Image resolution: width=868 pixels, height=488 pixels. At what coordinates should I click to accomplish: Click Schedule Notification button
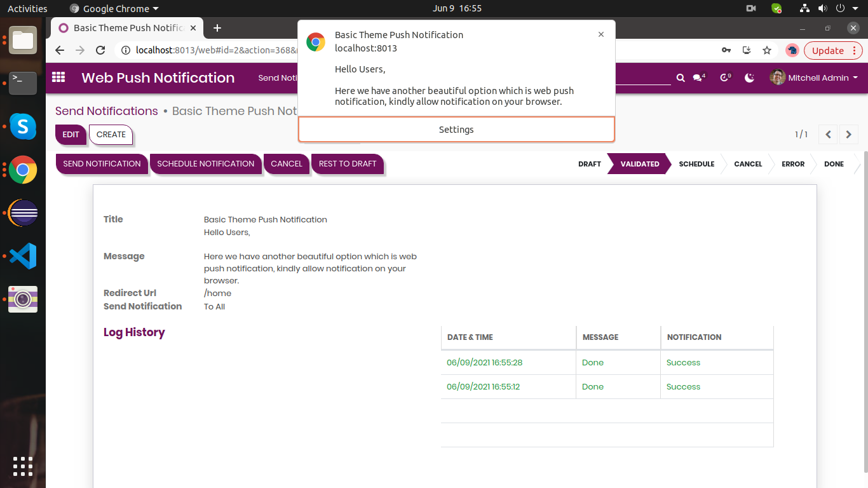tap(205, 163)
